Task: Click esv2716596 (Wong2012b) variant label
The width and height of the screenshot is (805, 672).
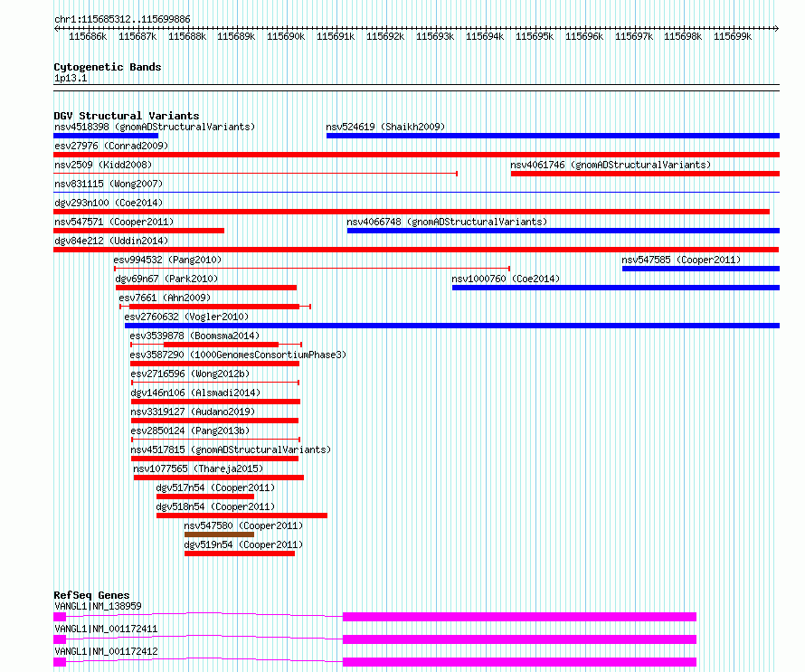Action: [x=190, y=374]
